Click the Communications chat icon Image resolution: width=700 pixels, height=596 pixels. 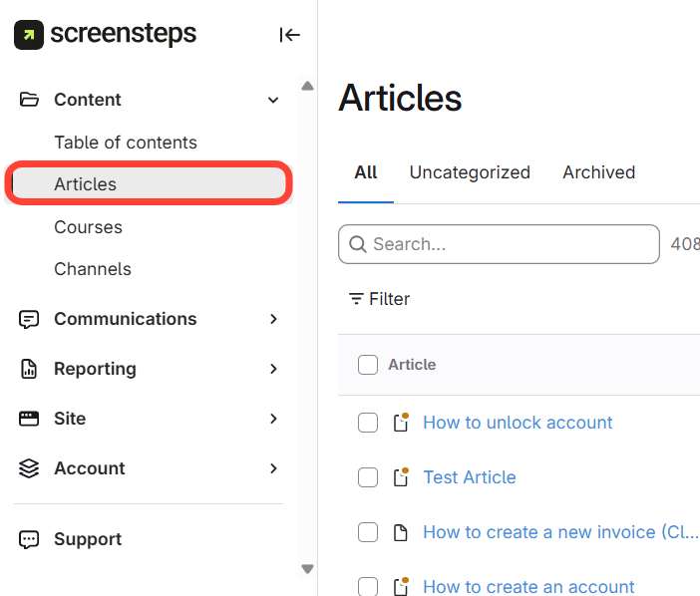(x=29, y=319)
